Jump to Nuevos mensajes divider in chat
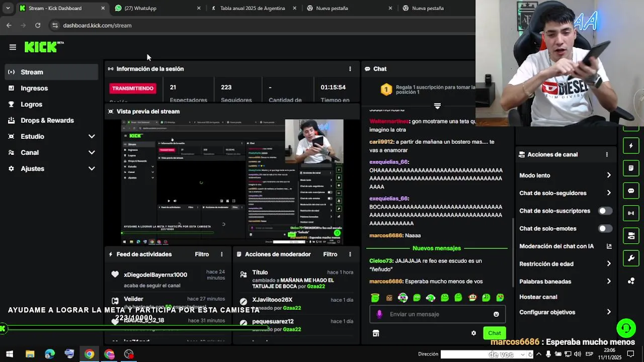Screen dimensions: 644x362 point(437,248)
